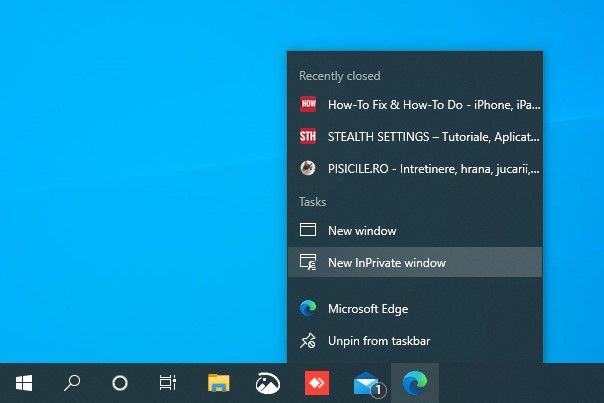The width and height of the screenshot is (604, 403).
Task: Launch Microsoft Edge from jump list
Action: click(x=415, y=309)
